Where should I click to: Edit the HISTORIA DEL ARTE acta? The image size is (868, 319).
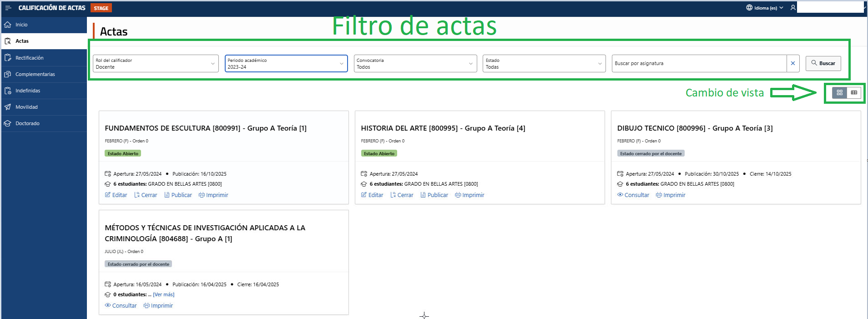click(x=372, y=195)
